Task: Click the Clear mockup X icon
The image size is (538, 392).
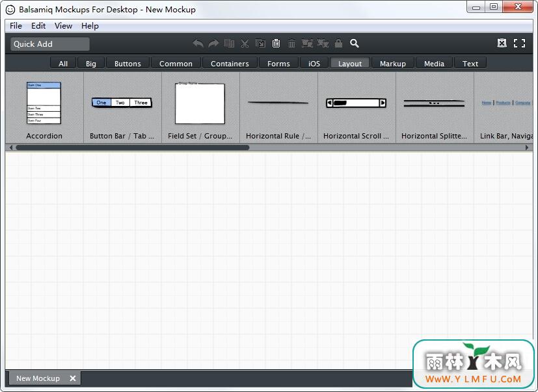Action: (x=502, y=43)
